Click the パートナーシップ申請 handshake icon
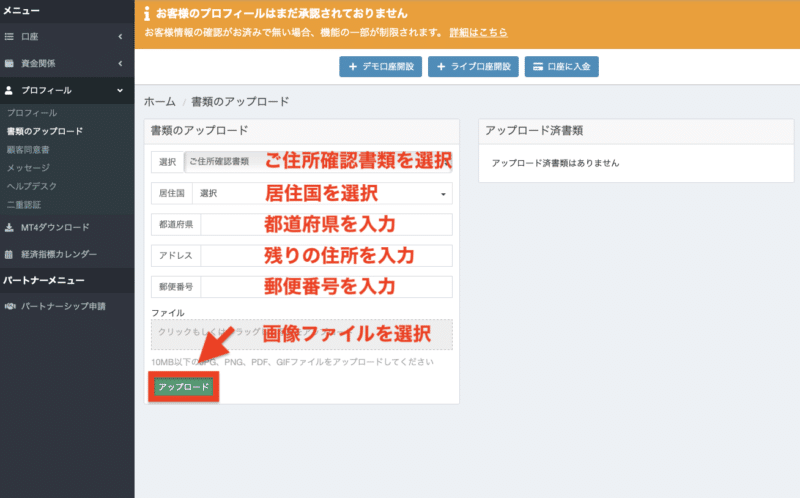 tap(10, 306)
